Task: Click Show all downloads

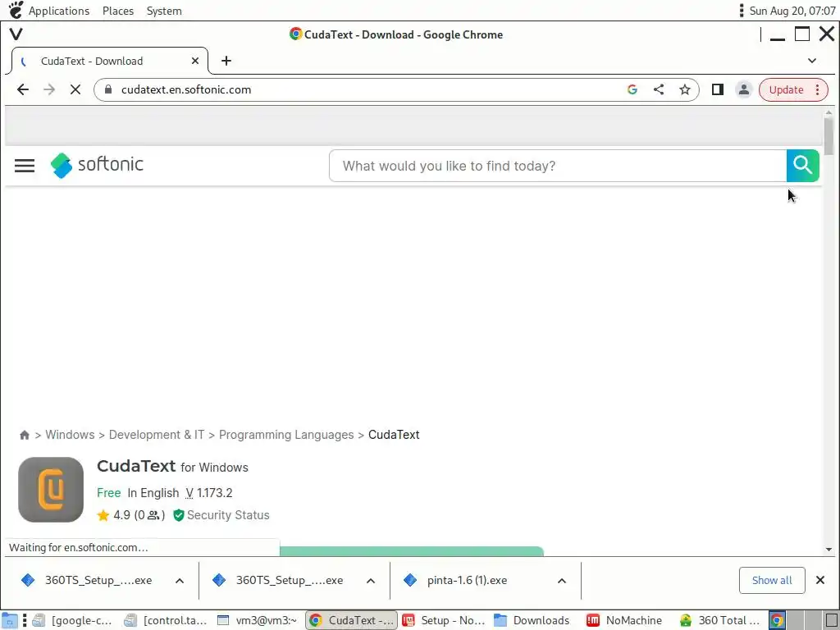Action: (772, 580)
